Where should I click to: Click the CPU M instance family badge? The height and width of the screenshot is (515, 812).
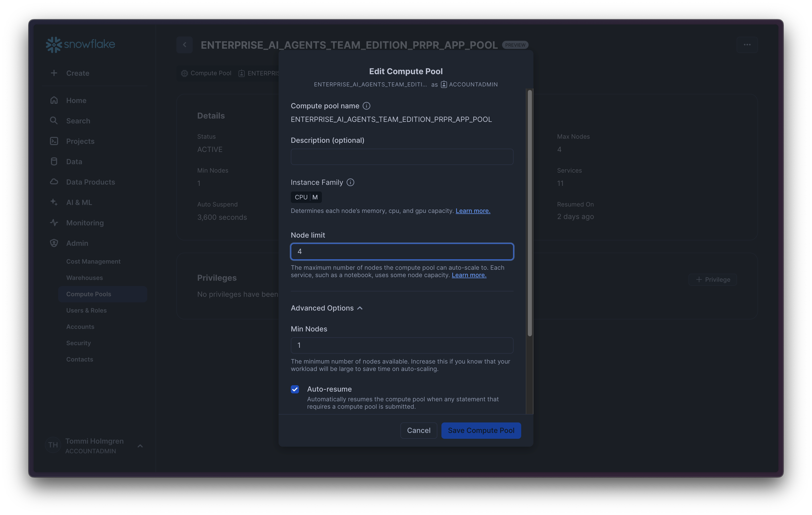[306, 197]
